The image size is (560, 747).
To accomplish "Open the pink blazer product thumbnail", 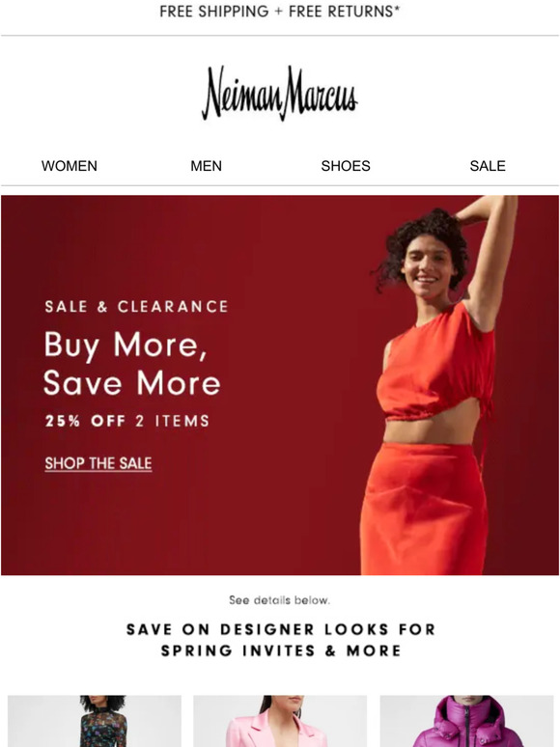I will [280, 721].
